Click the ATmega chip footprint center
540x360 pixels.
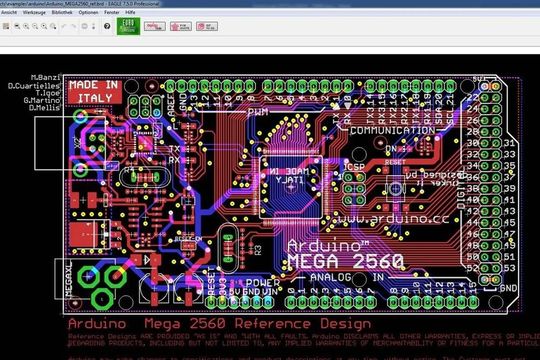pos(291,187)
